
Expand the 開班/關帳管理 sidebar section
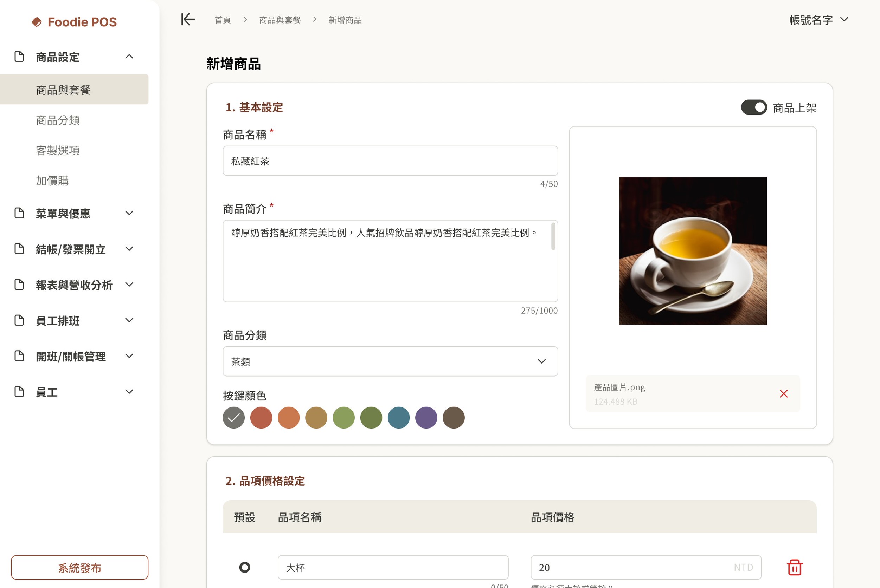tap(129, 356)
